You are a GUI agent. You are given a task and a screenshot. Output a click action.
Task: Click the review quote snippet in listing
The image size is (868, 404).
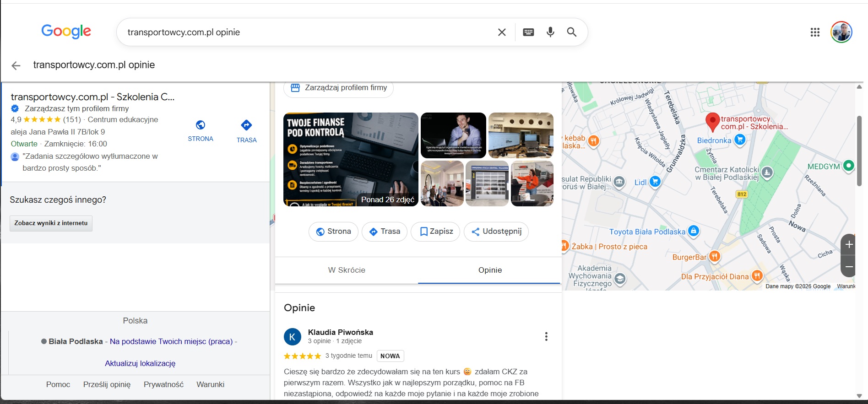pos(90,162)
